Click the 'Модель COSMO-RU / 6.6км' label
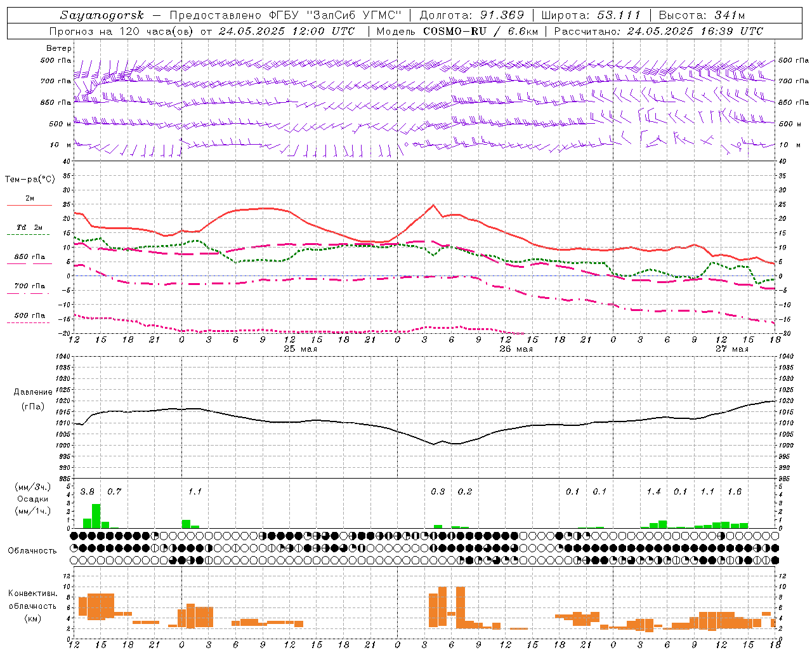This screenshot has width=812, height=650. click(457, 31)
